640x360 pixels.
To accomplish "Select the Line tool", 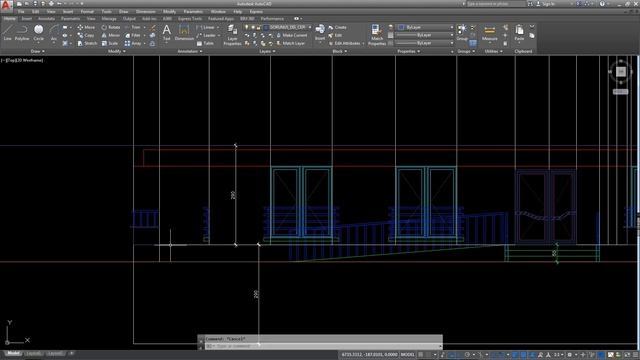I will [7, 33].
